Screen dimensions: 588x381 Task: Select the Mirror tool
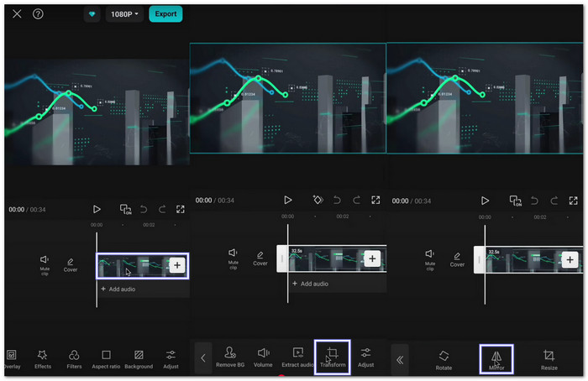point(496,359)
